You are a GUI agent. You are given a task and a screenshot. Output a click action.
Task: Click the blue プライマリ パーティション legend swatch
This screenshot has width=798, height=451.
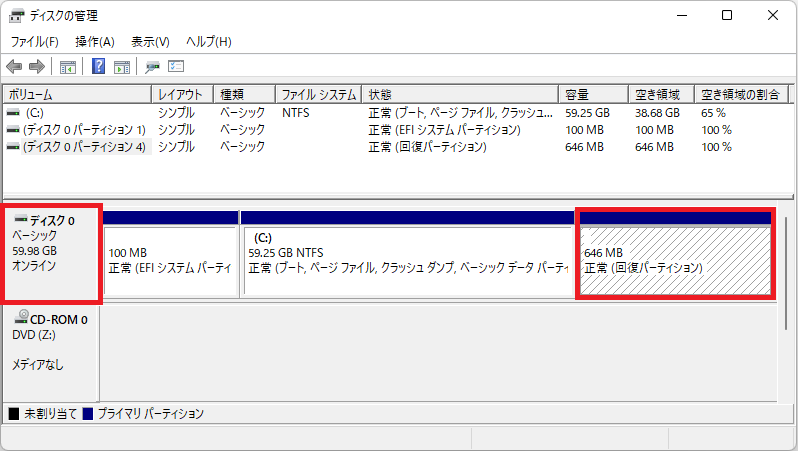pyautogui.click(x=88, y=413)
